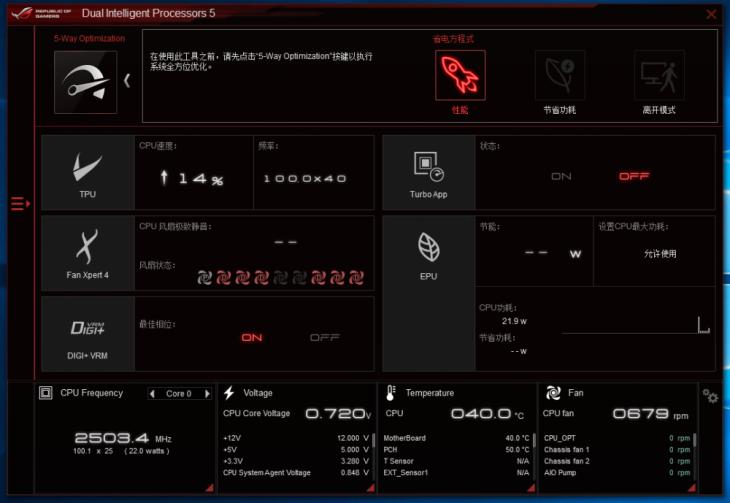The width and height of the screenshot is (730, 503).
Task: Click the CPU Frequency chip icon
Action: pos(46,393)
